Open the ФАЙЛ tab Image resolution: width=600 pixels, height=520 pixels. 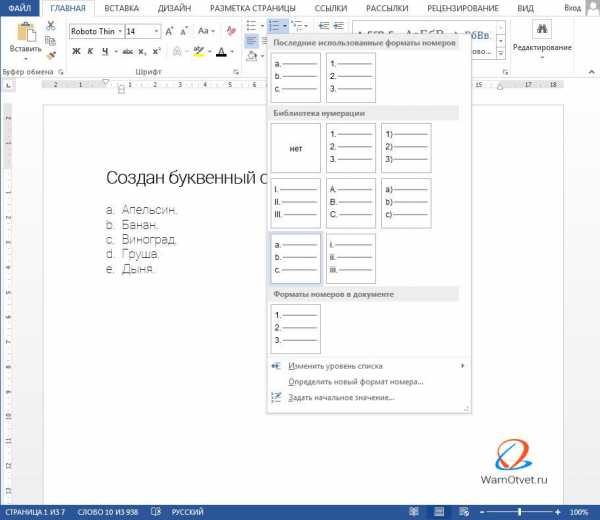[x=20, y=8]
